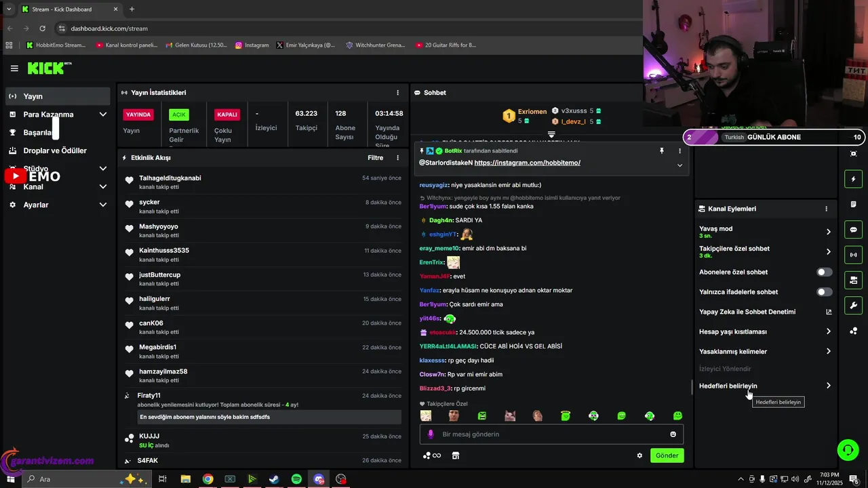Click the Windows taskbar search box

click(85, 479)
